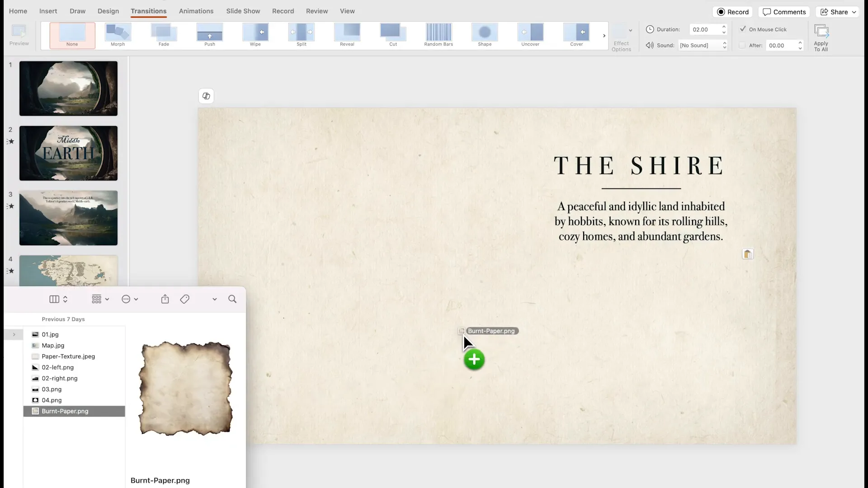This screenshot has height=488, width=868.
Task: Select slide 2 Middle Earth thumbnail
Action: [x=68, y=153]
